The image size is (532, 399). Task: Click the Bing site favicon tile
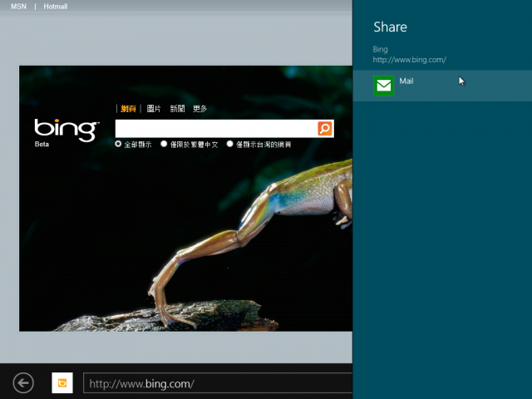click(62, 383)
